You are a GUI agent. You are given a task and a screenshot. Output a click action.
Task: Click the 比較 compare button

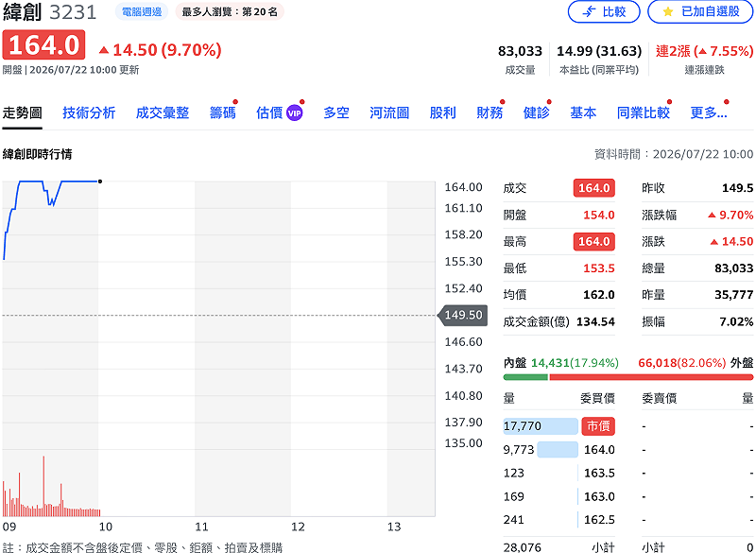604,11
